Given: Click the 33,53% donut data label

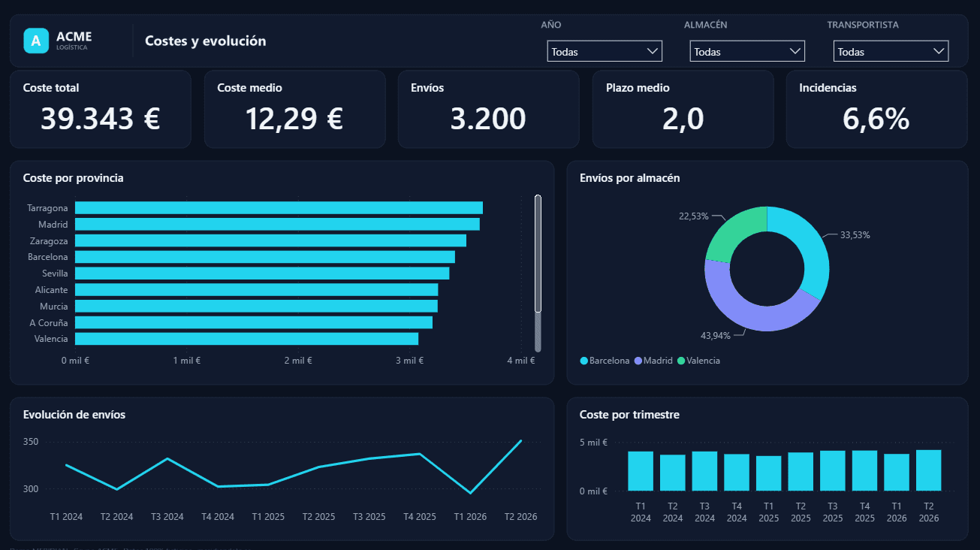Looking at the screenshot, I should [x=855, y=235].
